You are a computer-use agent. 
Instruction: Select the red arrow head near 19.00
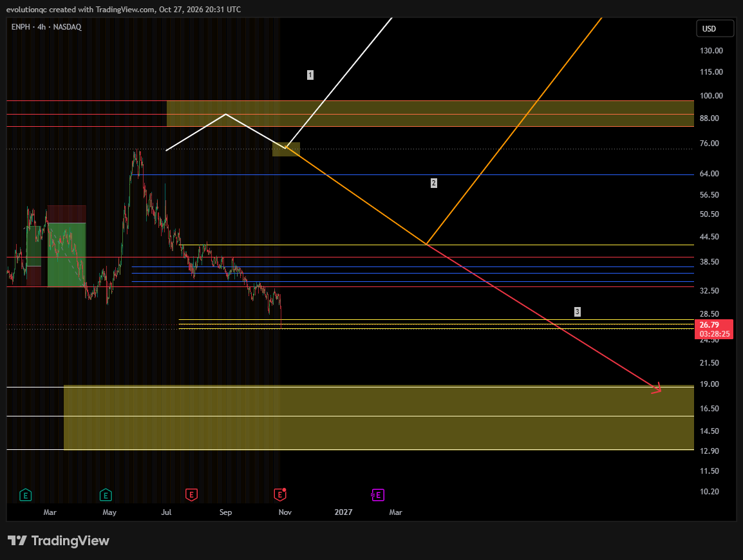click(657, 389)
